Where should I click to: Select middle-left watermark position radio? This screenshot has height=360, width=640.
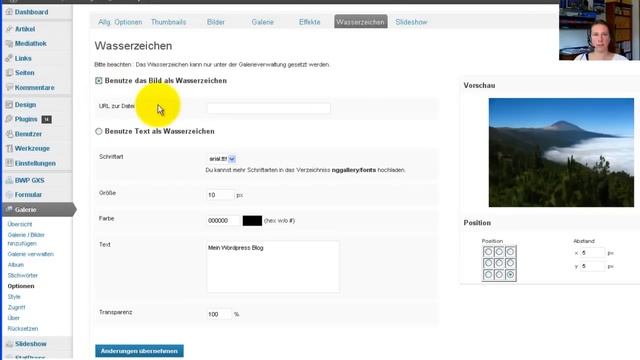click(488, 263)
